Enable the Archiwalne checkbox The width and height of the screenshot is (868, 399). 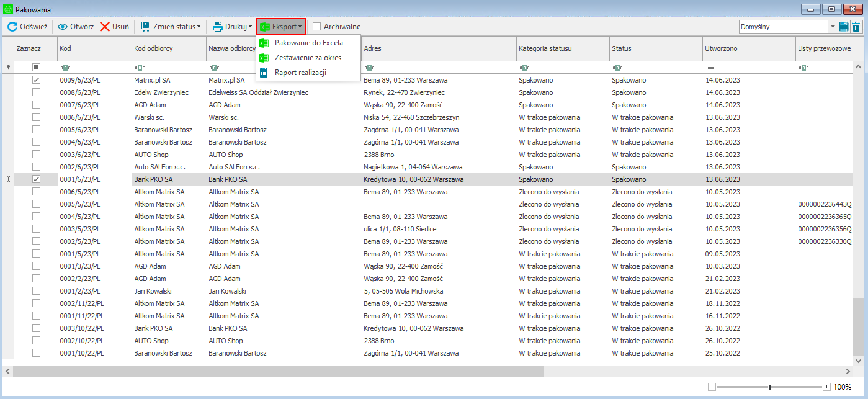pos(317,27)
